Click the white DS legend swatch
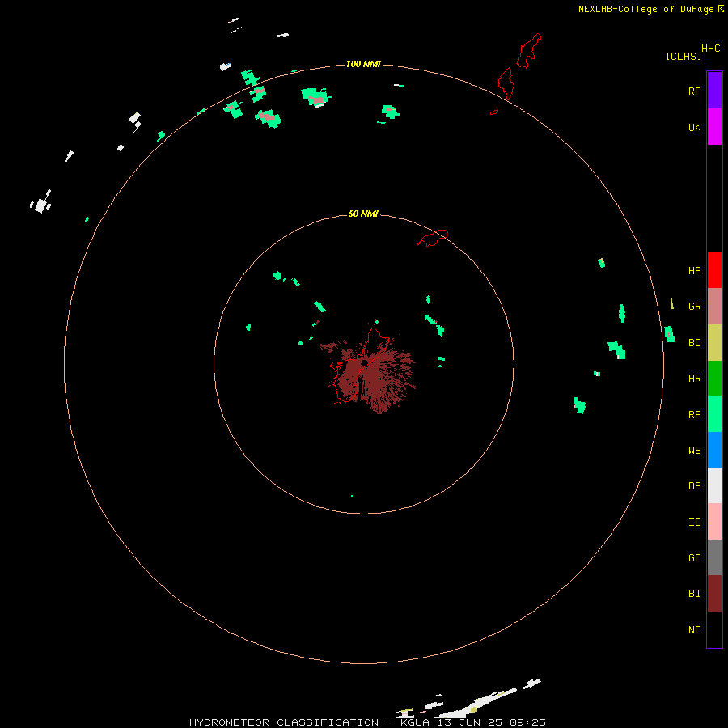 [714, 485]
